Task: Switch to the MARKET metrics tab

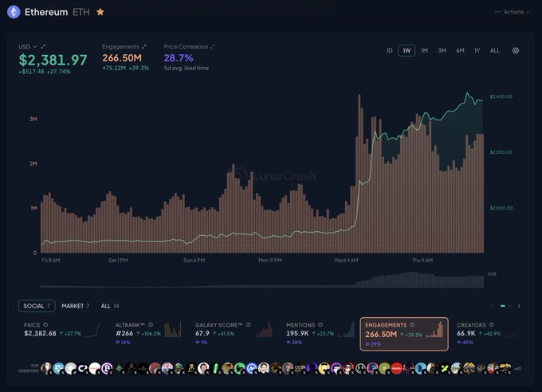Action: pyautogui.click(x=76, y=306)
